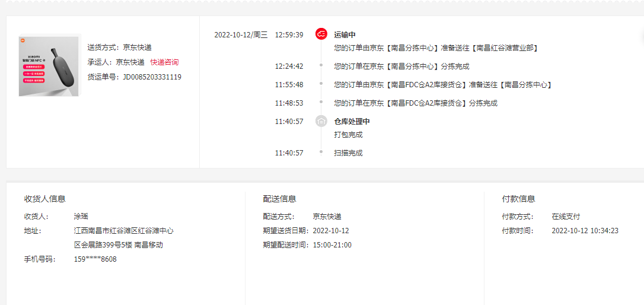Click the 2022-10-12/周三 date label

pos(241,34)
